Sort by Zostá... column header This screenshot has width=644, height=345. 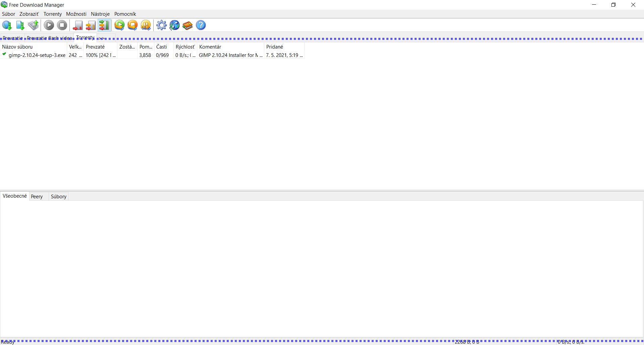pos(127,47)
